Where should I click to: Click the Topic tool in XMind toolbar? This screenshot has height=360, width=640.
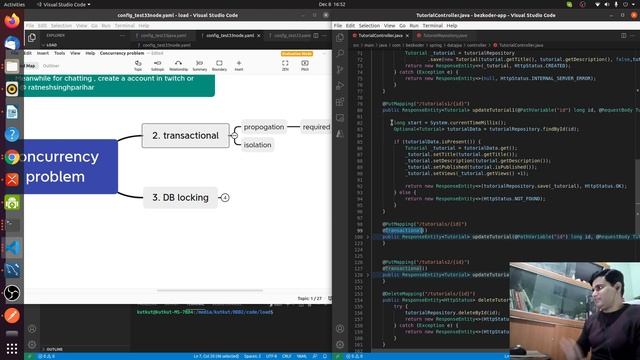138,65
